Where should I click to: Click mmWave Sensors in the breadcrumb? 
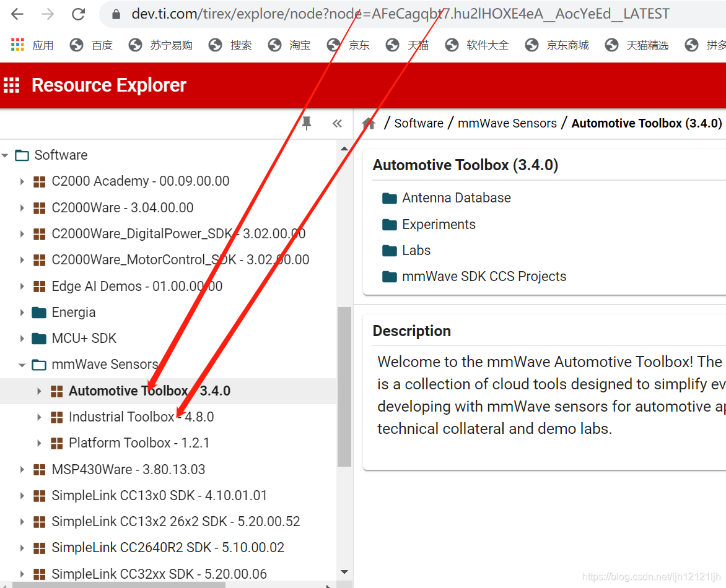point(507,123)
